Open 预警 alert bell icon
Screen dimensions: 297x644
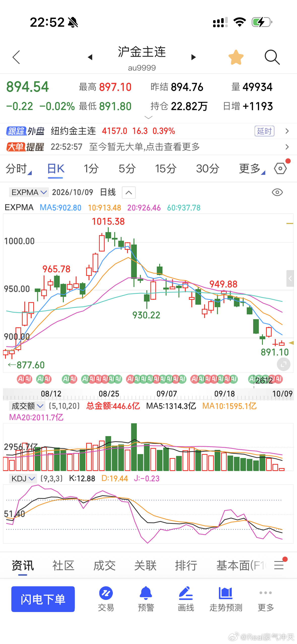[x=146, y=599]
